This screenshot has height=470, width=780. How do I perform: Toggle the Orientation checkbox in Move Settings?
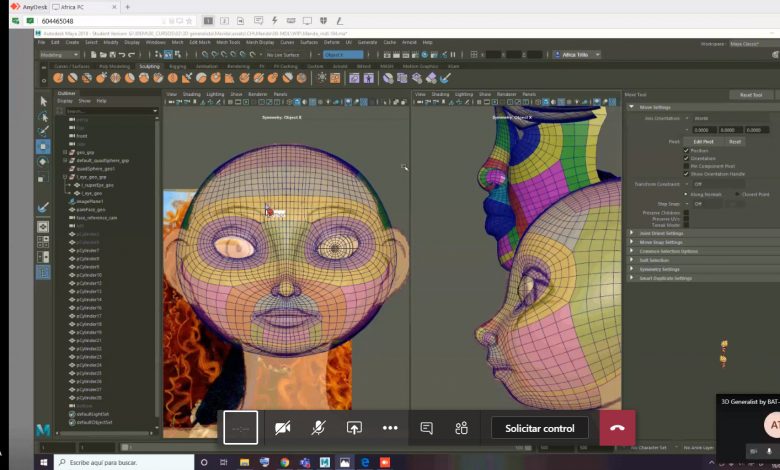686,158
